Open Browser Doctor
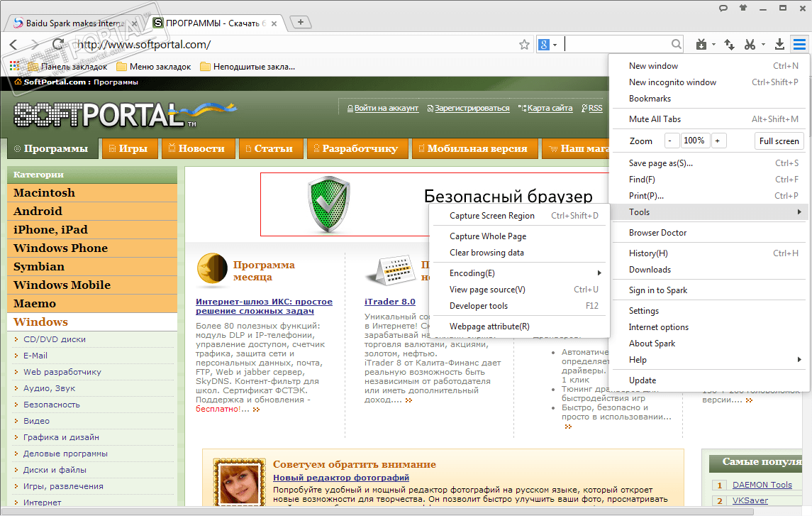Screen dimensions: 812x516 pyautogui.click(x=709, y=233)
